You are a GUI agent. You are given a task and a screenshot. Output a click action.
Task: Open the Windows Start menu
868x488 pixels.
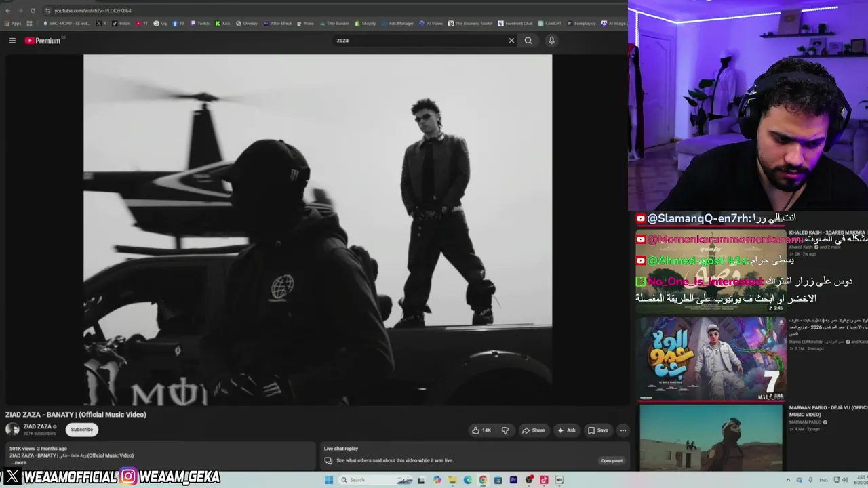[330, 480]
